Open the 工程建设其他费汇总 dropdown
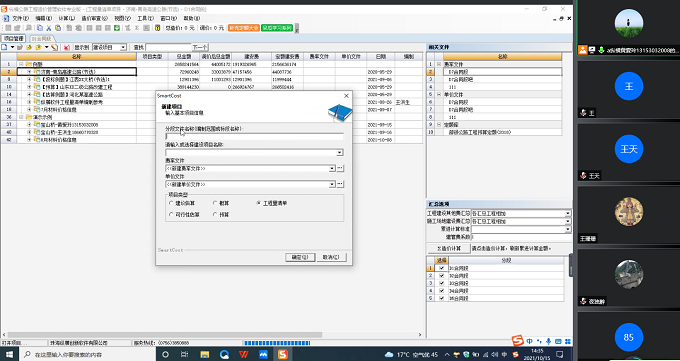Image resolution: width=680 pixels, height=361 pixels. click(568, 213)
